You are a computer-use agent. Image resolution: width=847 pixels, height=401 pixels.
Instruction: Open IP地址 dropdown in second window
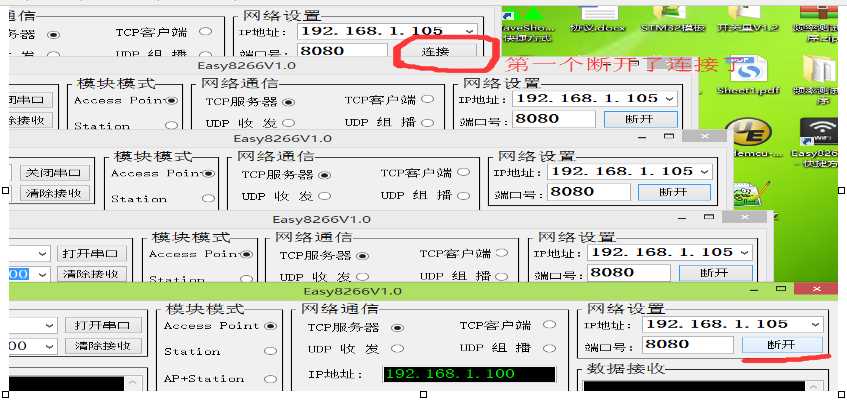[x=670, y=99]
